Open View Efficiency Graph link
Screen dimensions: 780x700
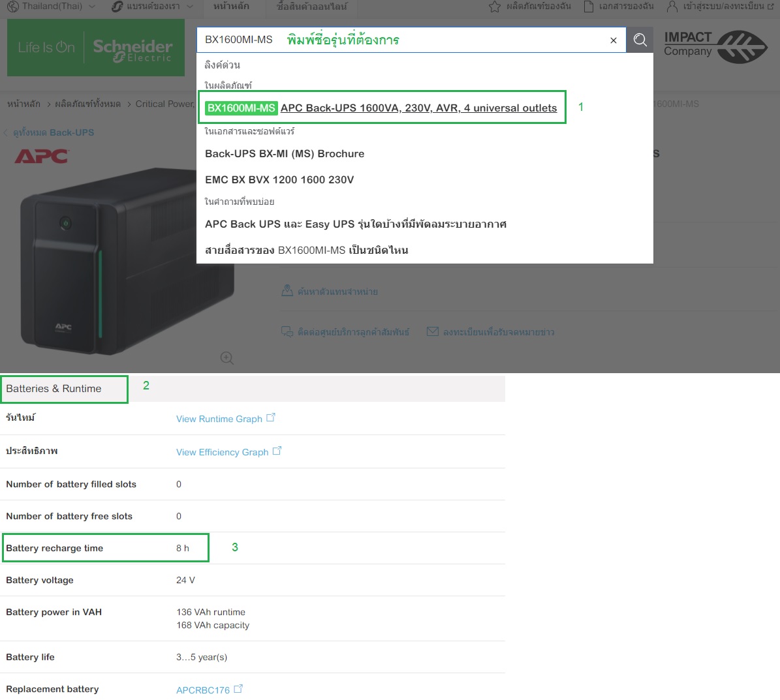coord(222,452)
